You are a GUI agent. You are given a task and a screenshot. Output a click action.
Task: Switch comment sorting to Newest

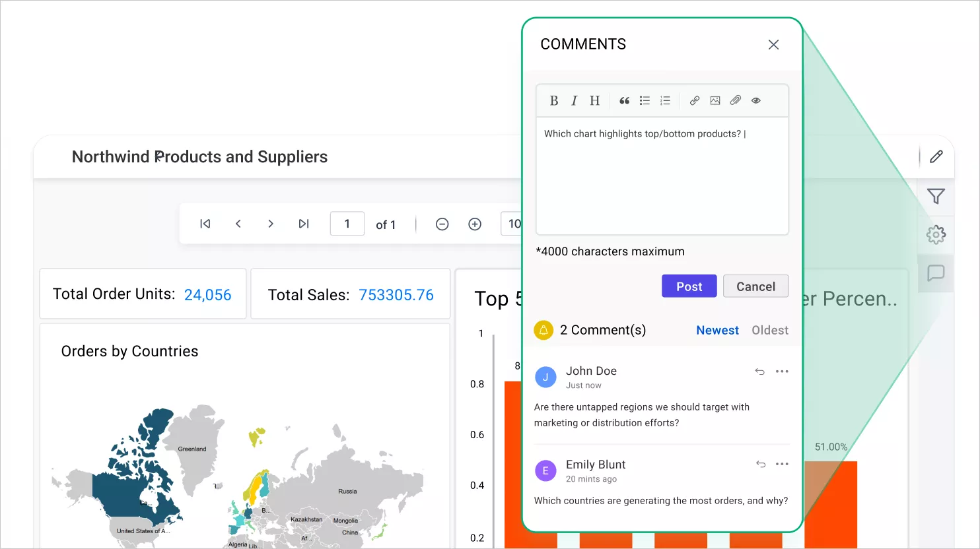point(717,330)
